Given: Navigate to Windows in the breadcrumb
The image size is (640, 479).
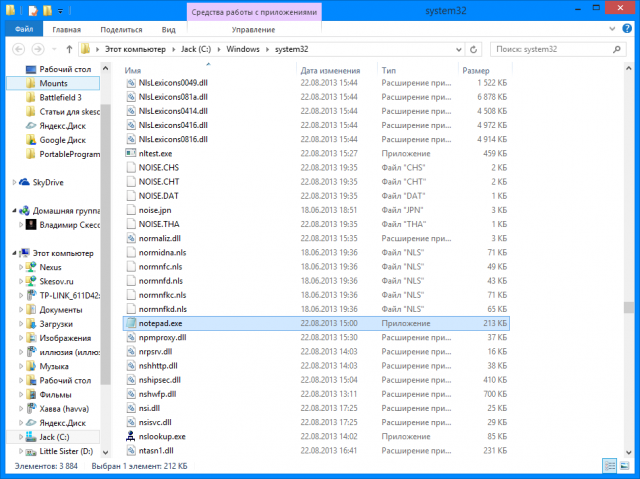Looking at the screenshot, I should coord(243,49).
